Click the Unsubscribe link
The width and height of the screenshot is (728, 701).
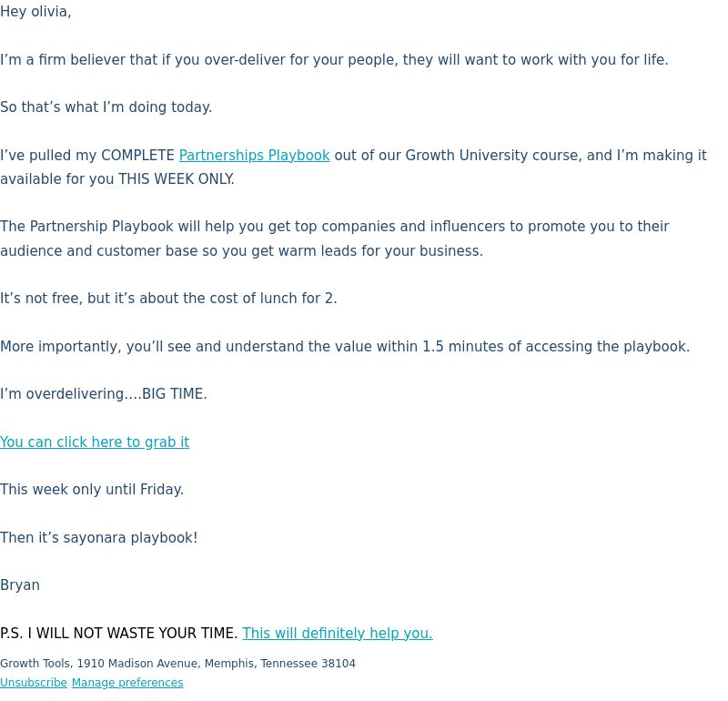tap(34, 683)
